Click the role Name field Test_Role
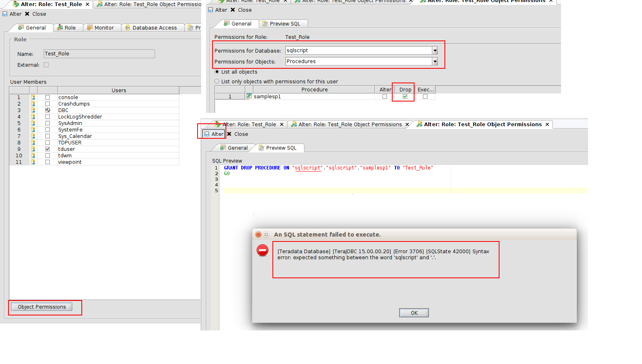Image resolution: width=642 pixels, height=364 pixels. pos(99,54)
